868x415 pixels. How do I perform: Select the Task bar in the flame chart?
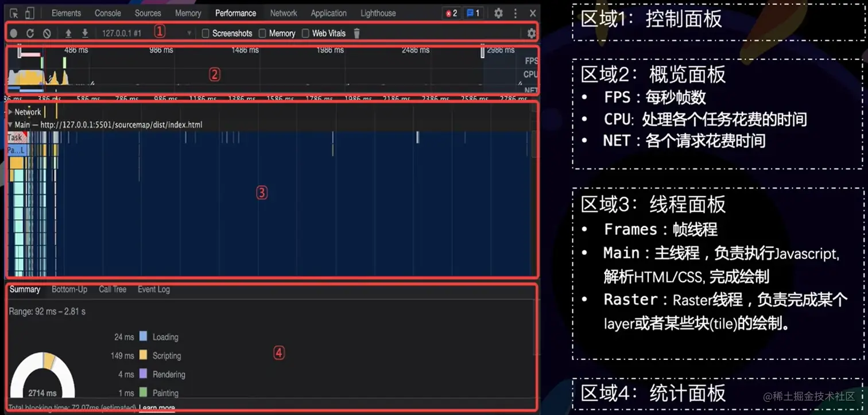pyautogui.click(x=15, y=137)
